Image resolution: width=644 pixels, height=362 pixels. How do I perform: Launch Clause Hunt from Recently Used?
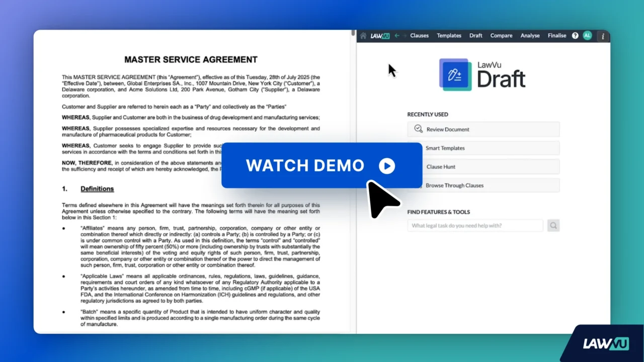tap(484, 166)
